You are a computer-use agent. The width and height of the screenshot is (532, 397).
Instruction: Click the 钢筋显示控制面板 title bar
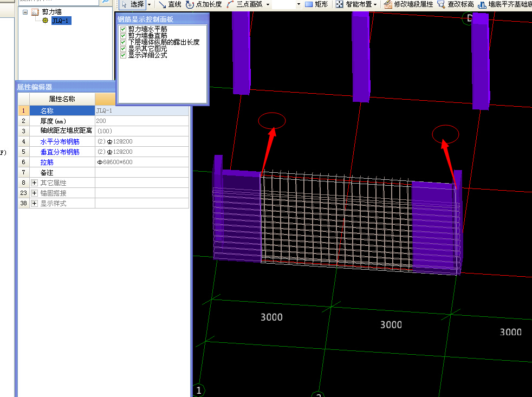pyautogui.click(x=162, y=19)
